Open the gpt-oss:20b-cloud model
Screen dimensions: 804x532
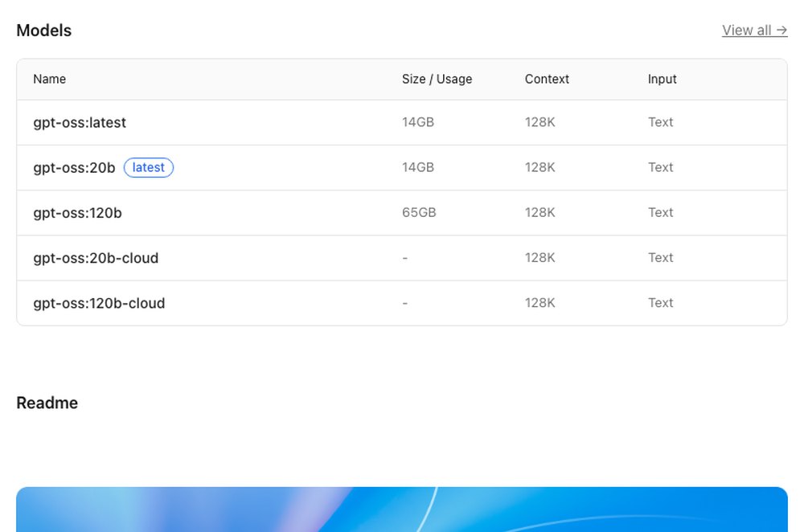[96, 258]
